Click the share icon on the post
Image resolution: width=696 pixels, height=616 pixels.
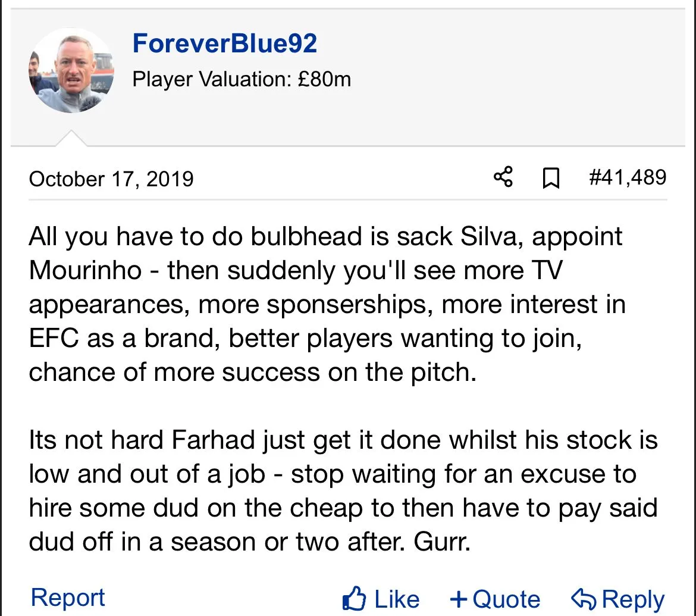(503, 178)
